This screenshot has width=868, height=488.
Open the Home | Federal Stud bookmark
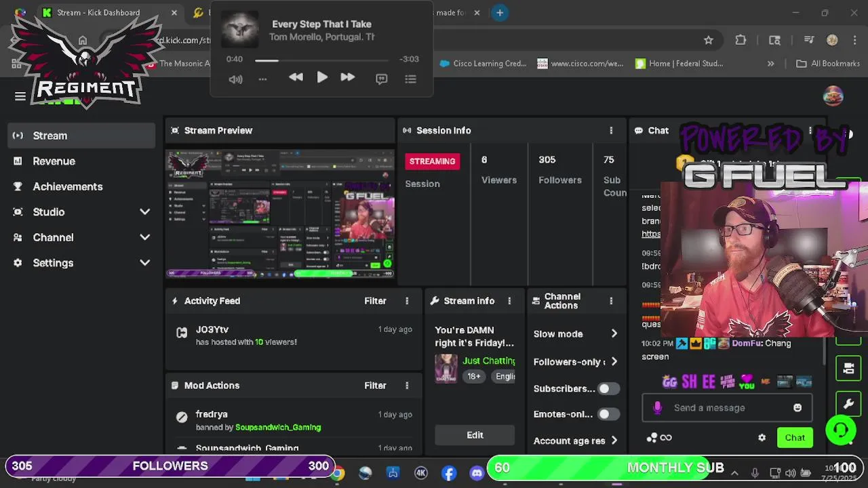(x=679, y=64)
